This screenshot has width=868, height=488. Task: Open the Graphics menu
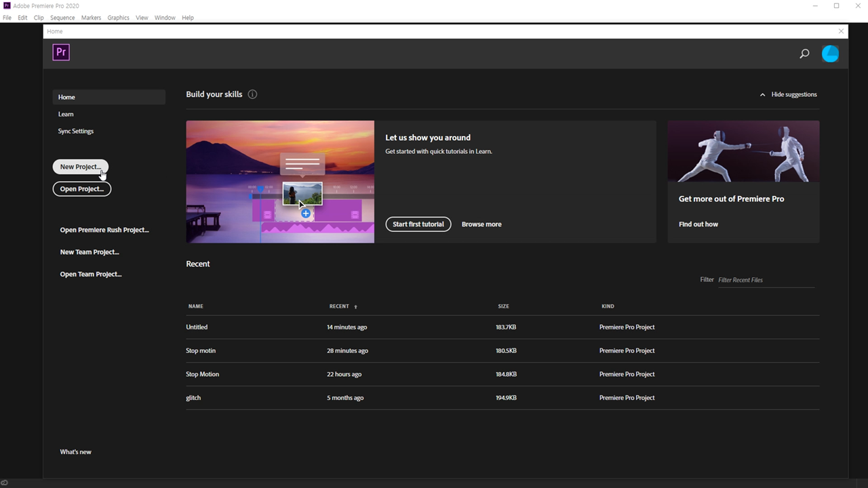tap(118, 18)
